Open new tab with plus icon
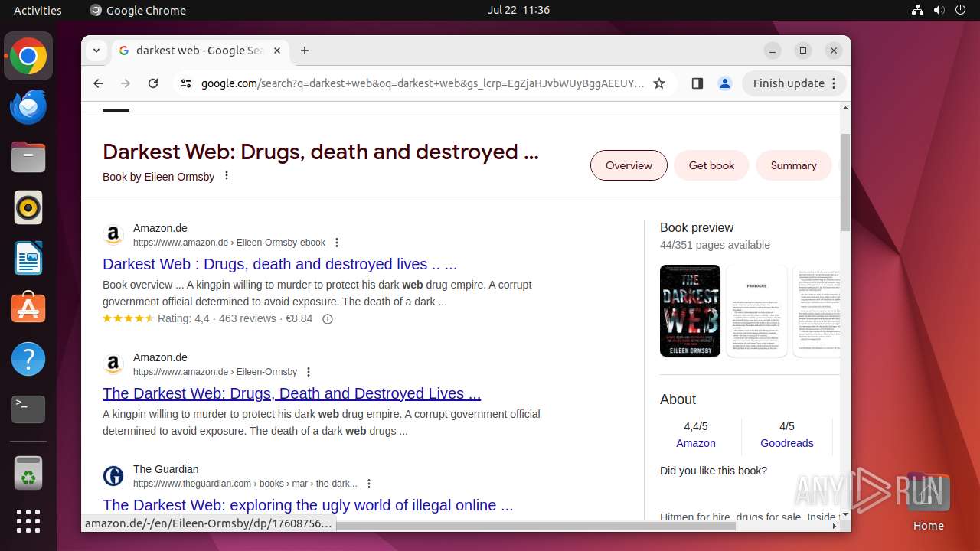The height and width of the screenshot is (551, 980). pos(305,51)
